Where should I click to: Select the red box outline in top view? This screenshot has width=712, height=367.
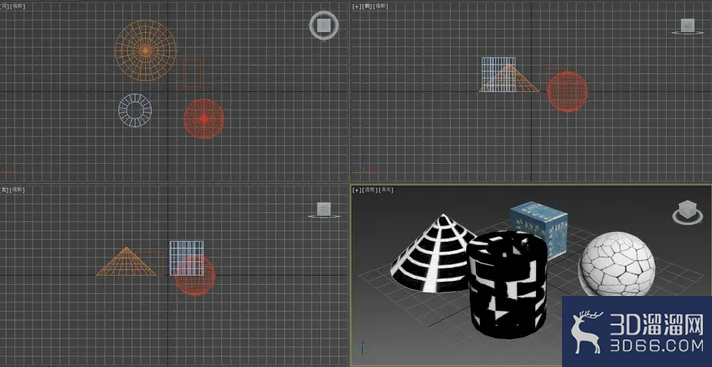[192, 73]
